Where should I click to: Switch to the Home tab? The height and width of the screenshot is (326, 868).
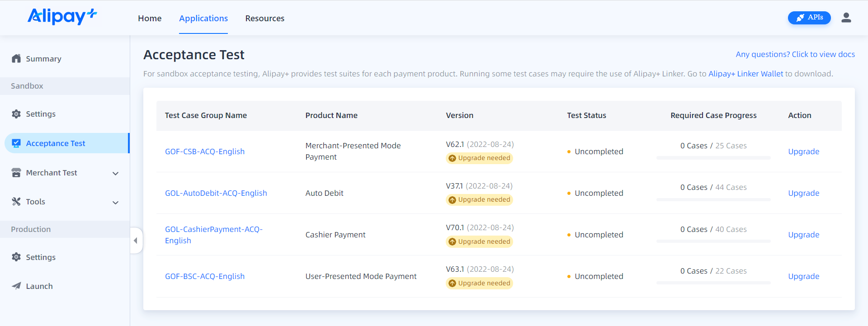click(150, 19)
